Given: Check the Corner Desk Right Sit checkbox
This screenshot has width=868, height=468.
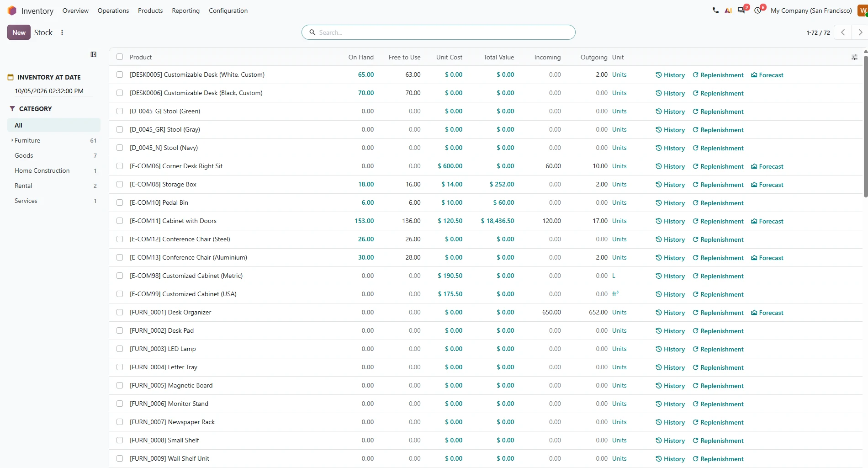Looking at the screenshot, I should click(120, 166).
